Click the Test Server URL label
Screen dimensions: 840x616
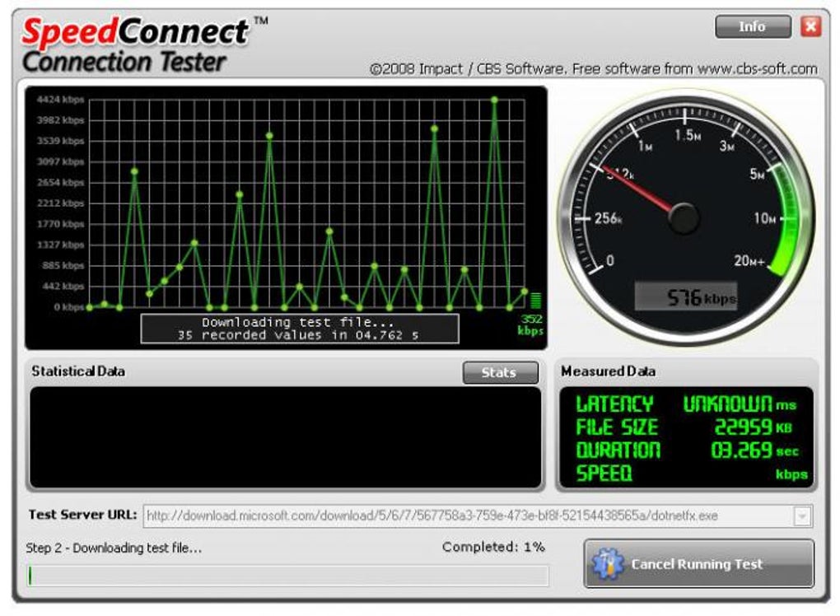(82, 515)
